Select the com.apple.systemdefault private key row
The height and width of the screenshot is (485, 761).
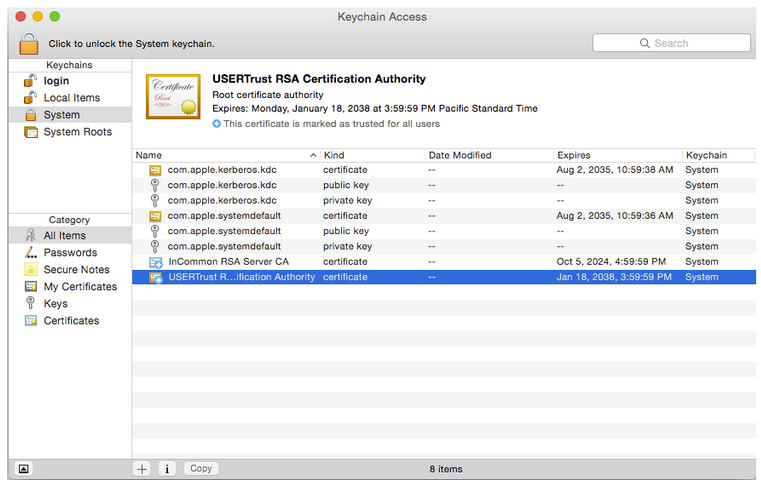(x=444, y=247)
